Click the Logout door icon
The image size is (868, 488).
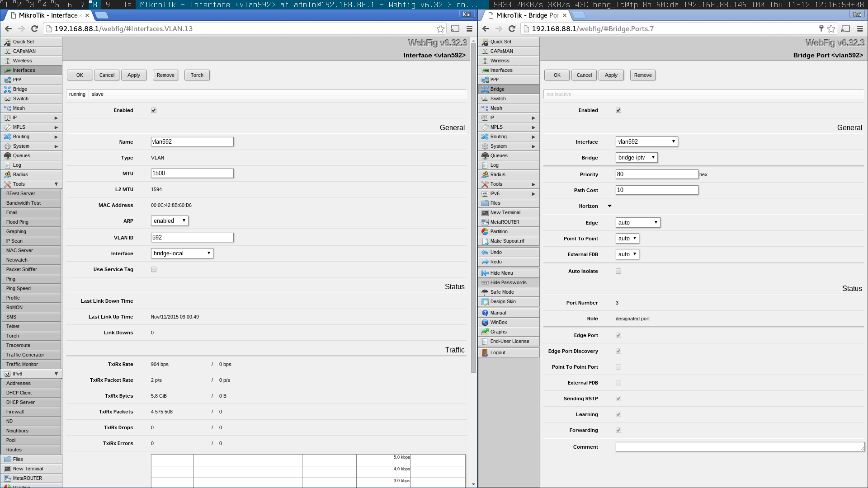click(485, 352)
